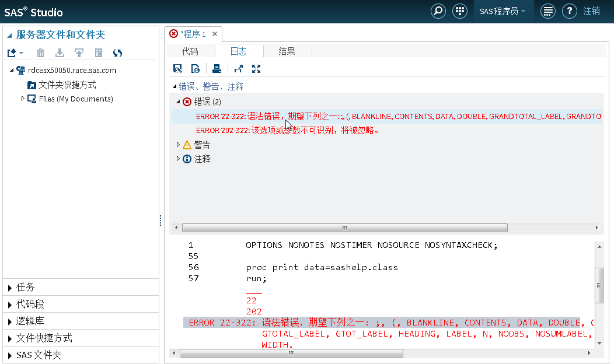This screenshot has height=364, width=614.
Task: Expand the 注释 notes section
Action: coord(179,159)
